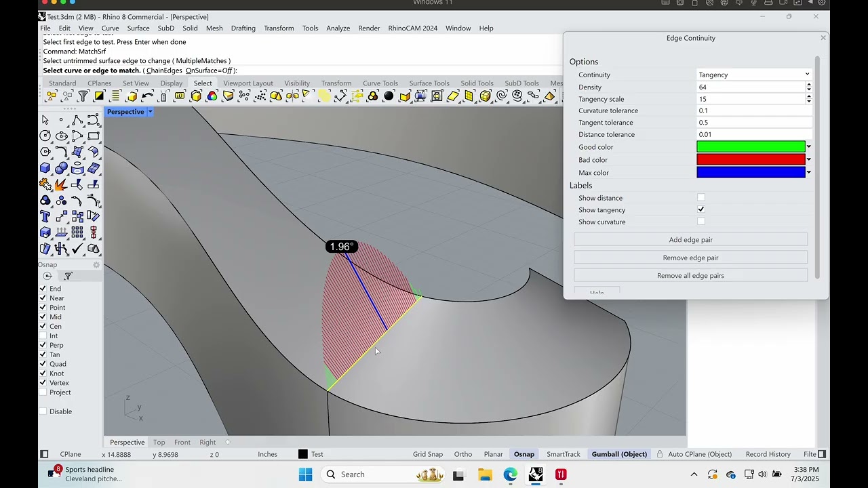Click the Density value stepper arrows
868x488 pixels.
[x=809, y=87]
